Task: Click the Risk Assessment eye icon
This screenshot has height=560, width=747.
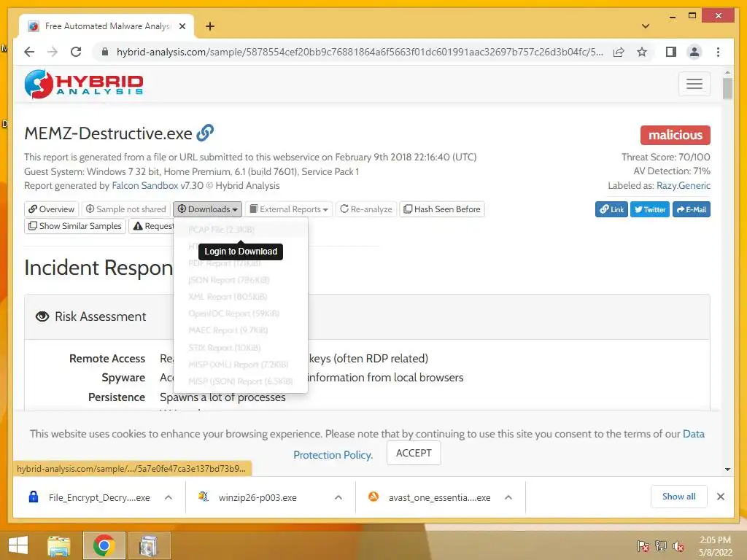Action: (x=42, y=316)
